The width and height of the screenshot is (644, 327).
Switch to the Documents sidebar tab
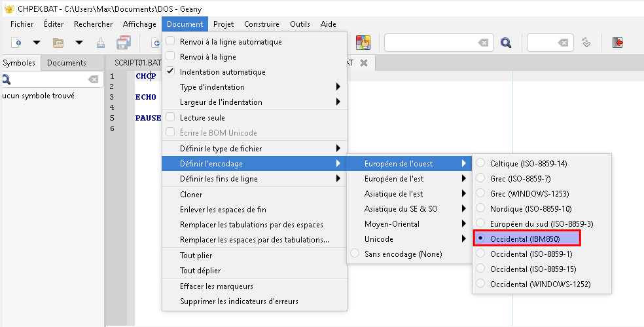pyautogui.click(x=67, y=63)
